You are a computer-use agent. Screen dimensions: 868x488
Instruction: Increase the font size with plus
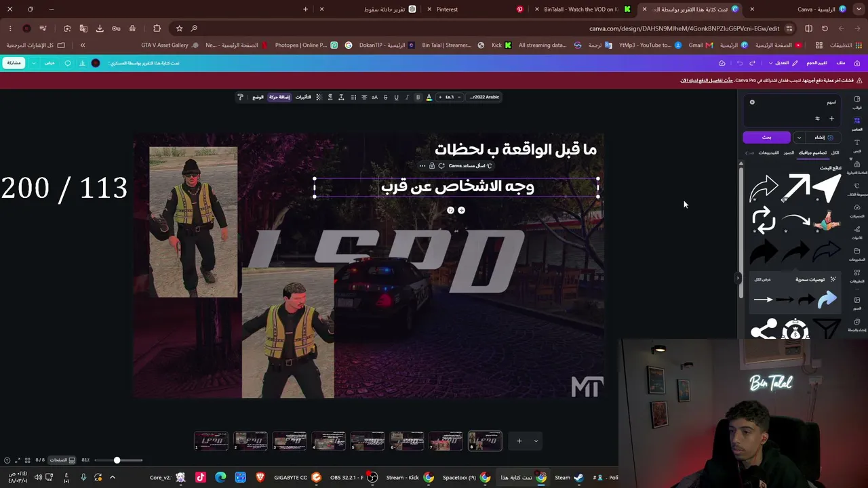tap(440, 97)
